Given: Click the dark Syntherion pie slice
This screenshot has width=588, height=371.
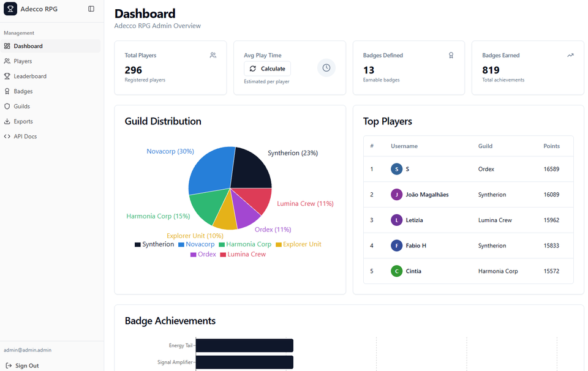Looking at the screenshot, I should coord(249,170).
